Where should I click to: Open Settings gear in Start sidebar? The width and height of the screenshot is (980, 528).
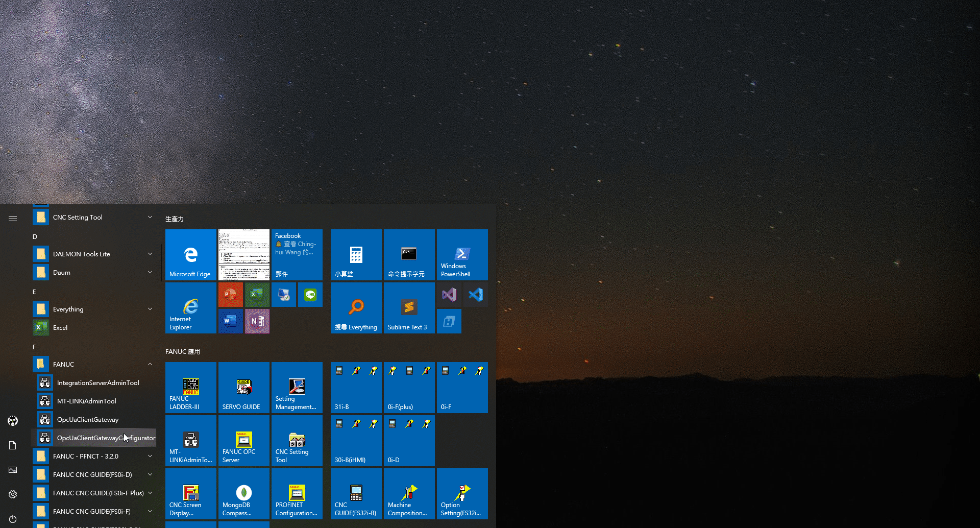tap(13, 494)
